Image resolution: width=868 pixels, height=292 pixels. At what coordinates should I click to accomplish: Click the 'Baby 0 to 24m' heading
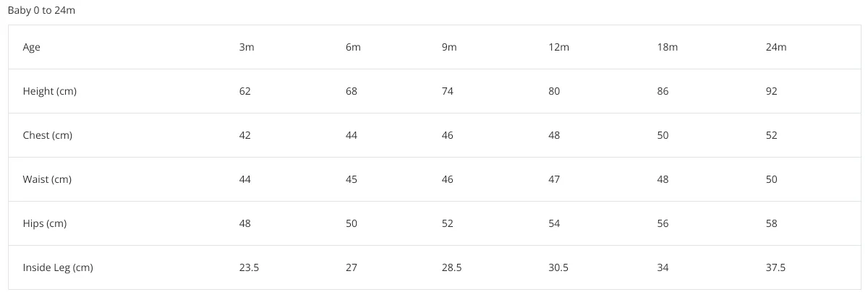[41, 12]
